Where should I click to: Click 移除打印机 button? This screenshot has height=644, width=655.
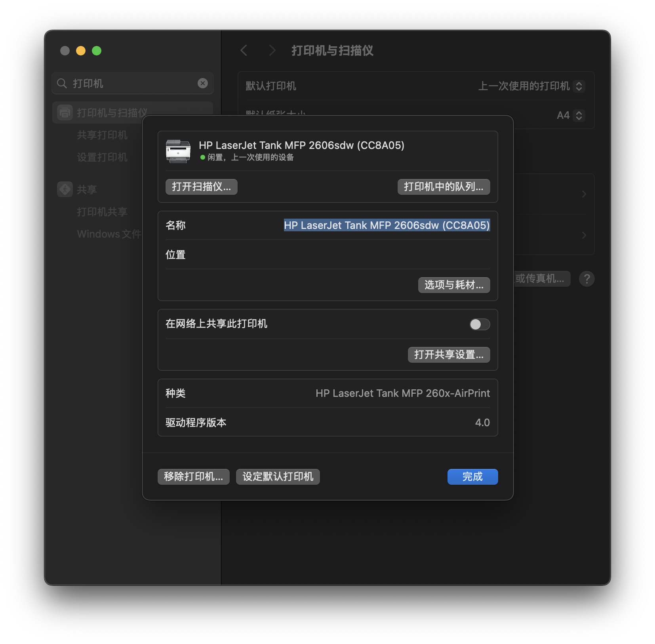coord(194,476)
